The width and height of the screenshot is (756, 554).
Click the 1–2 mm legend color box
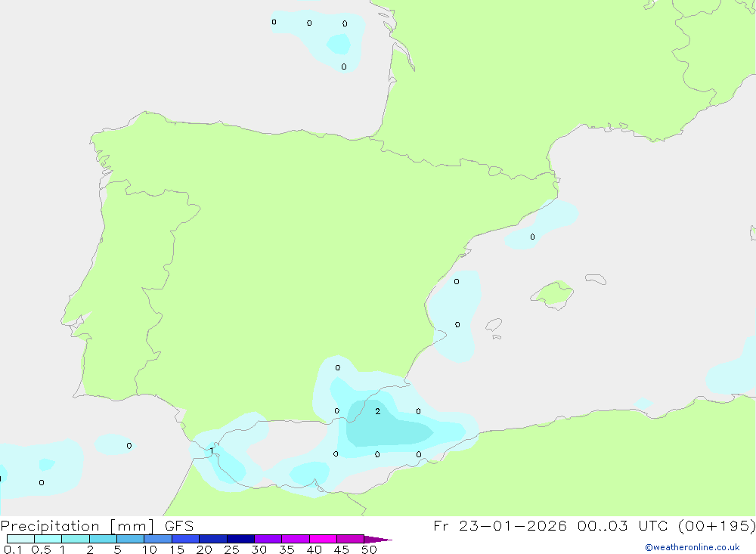[76, 539]
